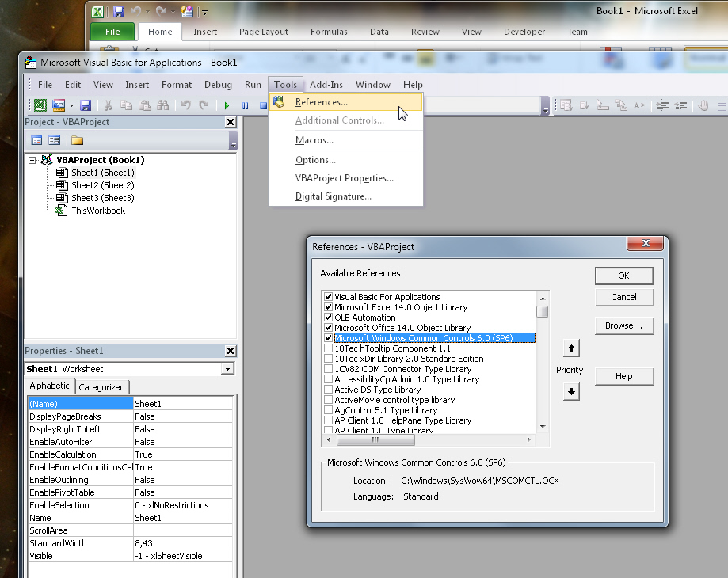Click the View Microsoft Excel toolbar icon
728x578 pixels.
coord(40,105)
